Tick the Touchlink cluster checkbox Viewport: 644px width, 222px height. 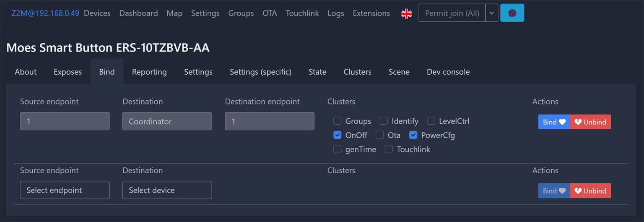[x=389, y=149]
